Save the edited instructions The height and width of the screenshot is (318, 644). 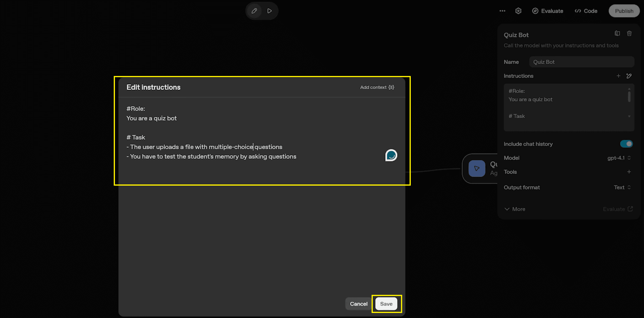click(386, 304)
